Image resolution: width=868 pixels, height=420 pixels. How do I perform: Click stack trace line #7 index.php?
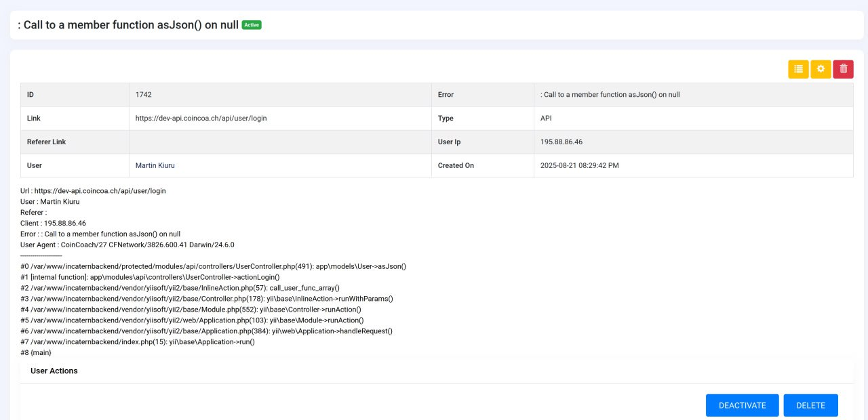pos(138,342)
